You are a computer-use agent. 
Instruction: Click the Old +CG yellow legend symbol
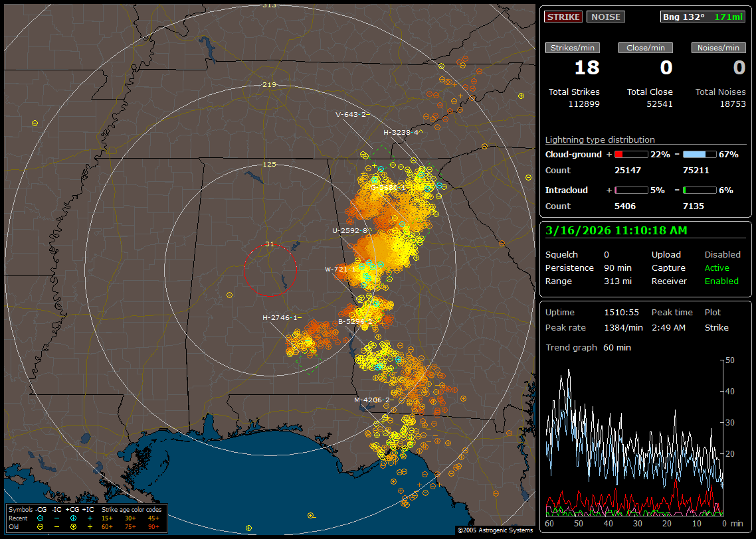coord(72,526)
